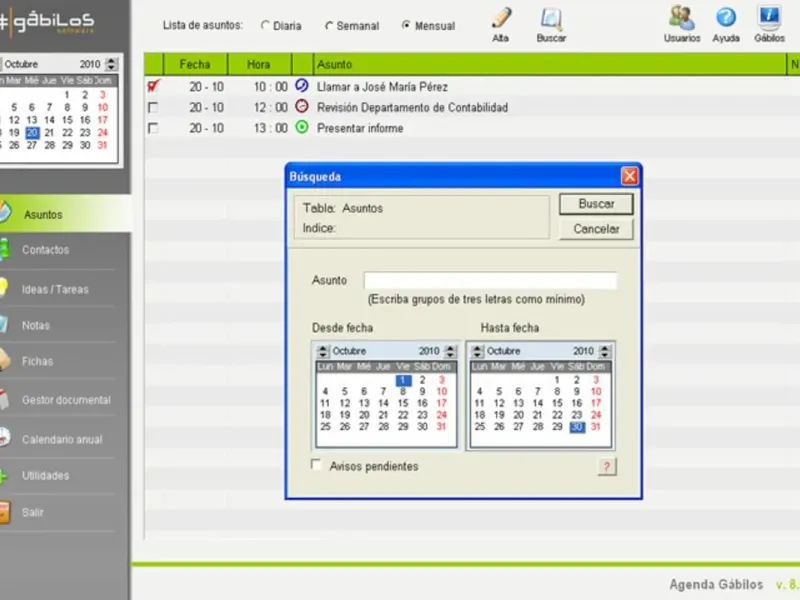
Task: Open the Gestor documental sidebar section
Action: tap(66, 400)
